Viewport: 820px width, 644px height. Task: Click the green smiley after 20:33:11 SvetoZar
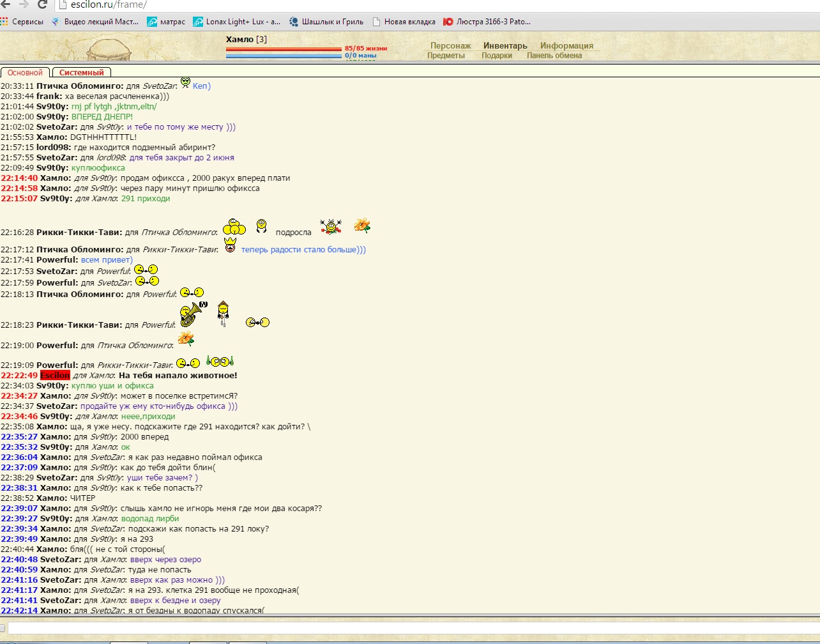(185, 82)
